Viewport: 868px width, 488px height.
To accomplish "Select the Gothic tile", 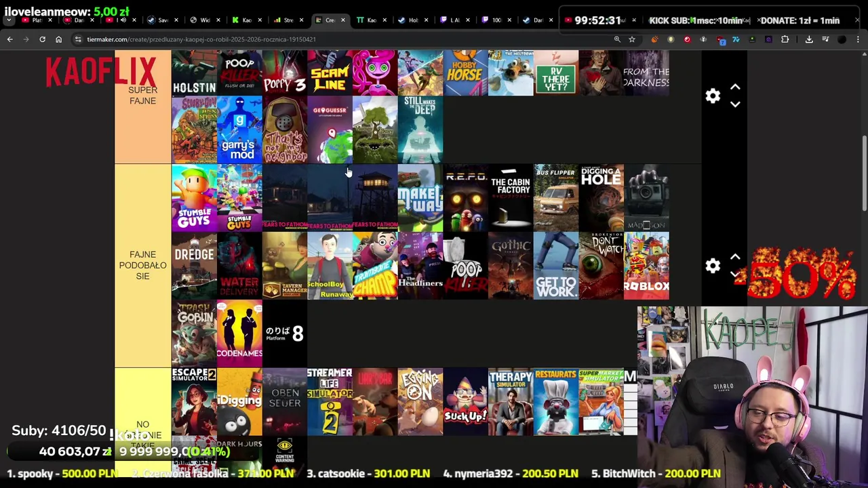I will click(511, 265).
